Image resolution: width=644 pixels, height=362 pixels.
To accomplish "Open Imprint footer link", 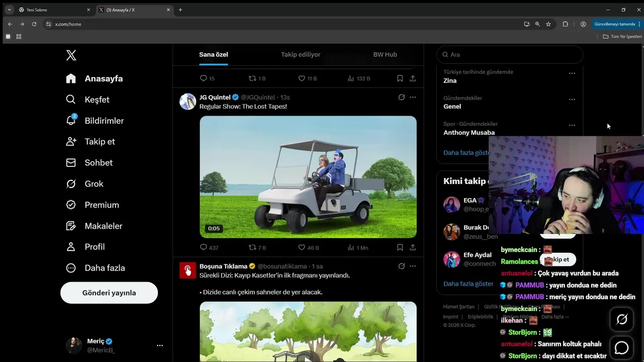I will pyautogui.click(x=451, y=317).
